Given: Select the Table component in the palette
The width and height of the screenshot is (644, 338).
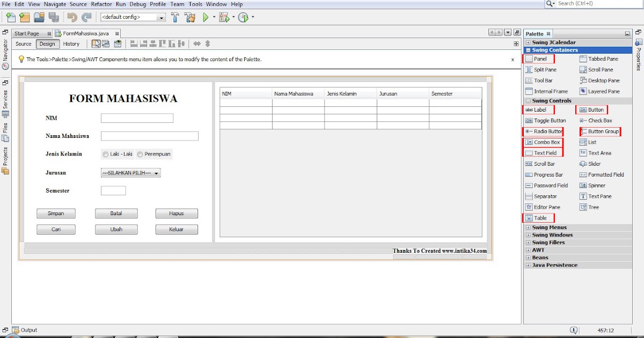Looking at the screenshot, I should coord(538,217).
